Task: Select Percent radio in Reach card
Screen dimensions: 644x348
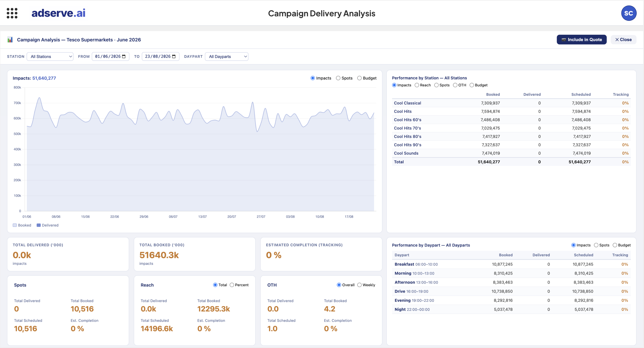Action: 232,285
